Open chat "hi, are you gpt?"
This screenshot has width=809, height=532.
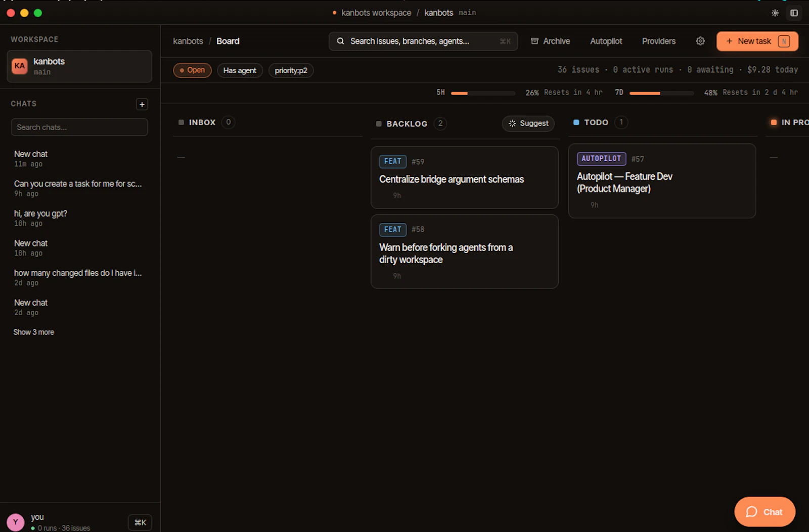pyautogui.click(x=79, y=218)
